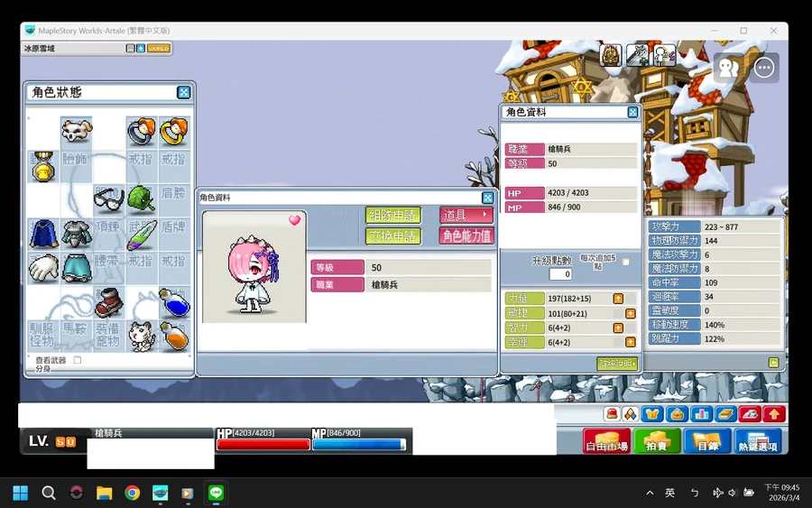This screenshot has height=508, width=812.
Task: Select the white tiger pet slot
Action: pos(140,335)
